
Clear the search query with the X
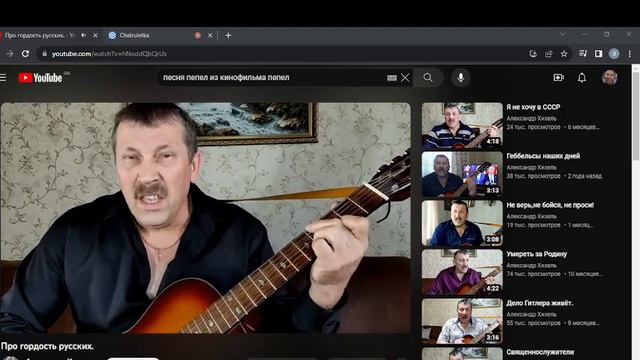pos(405,78)
